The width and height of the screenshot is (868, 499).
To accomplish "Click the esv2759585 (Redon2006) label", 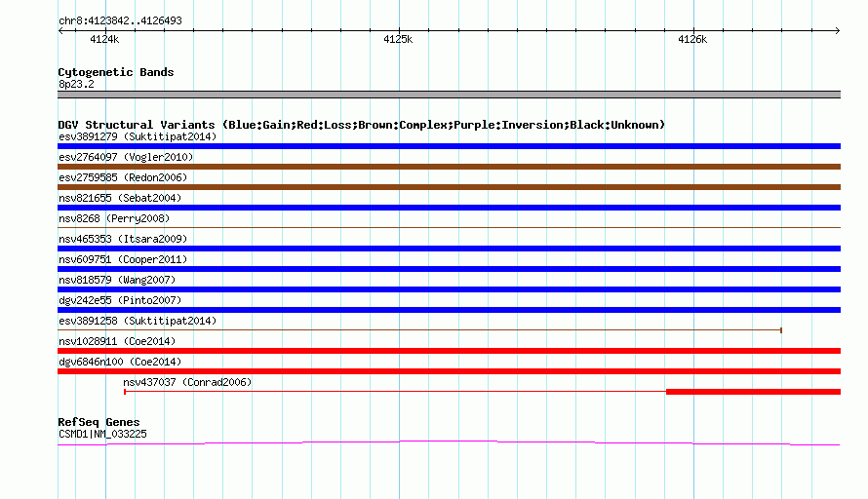I will click(123, 177).
